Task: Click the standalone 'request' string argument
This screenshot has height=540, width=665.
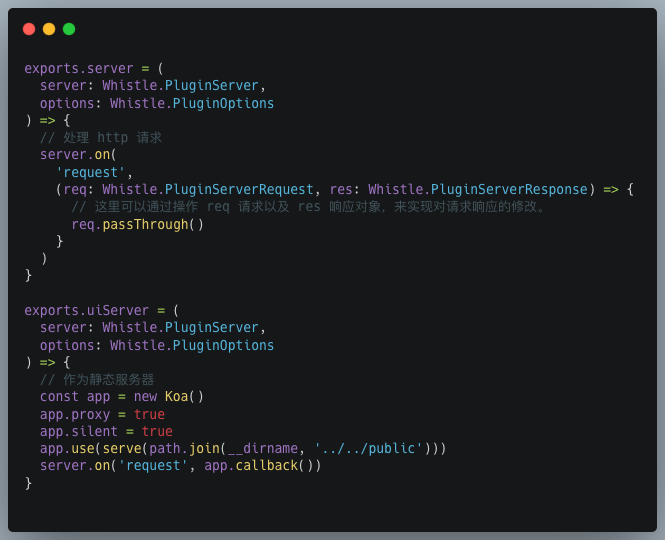Action: point(90,173)
